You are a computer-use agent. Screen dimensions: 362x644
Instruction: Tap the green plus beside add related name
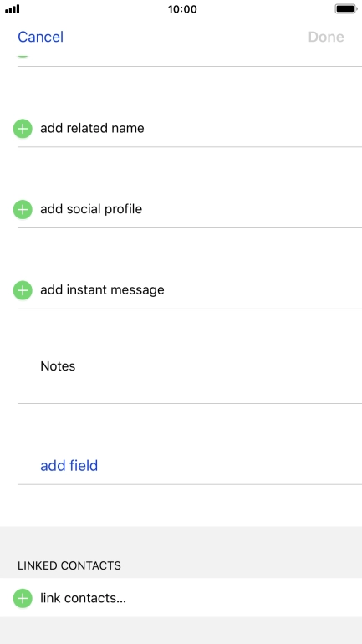coord(23,129)
